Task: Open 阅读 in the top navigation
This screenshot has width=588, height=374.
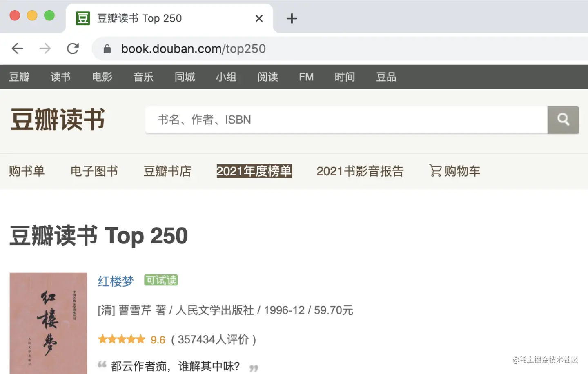Action: click(x=268, y=77)
